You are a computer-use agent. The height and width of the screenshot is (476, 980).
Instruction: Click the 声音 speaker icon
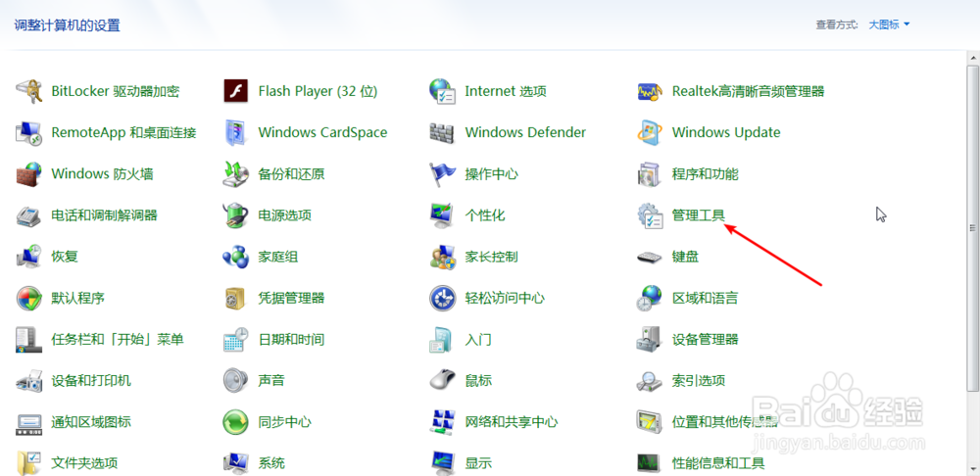click(235, 380)
